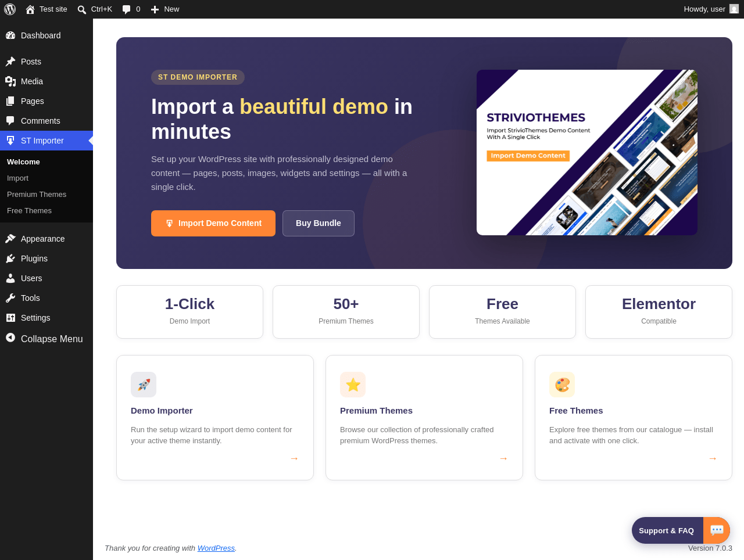
Task: Click the Version 7.0.3 footer text
Action: click(x=710, y=548)
